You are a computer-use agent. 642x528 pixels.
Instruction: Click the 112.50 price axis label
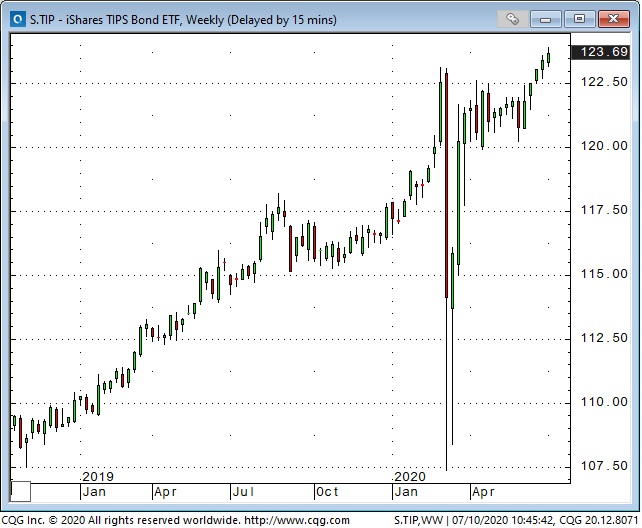pyautogui.click(x=604, y=338)
